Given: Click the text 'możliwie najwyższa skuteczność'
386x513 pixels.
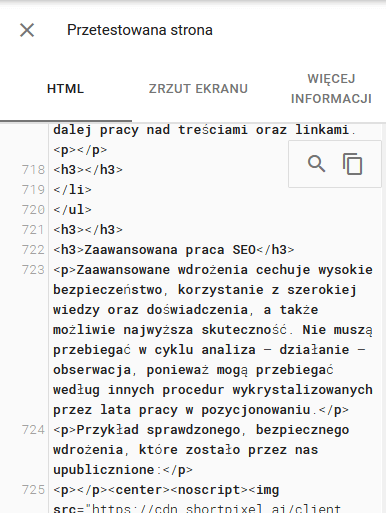Looking at the screenshot, I should pos(170,330).
